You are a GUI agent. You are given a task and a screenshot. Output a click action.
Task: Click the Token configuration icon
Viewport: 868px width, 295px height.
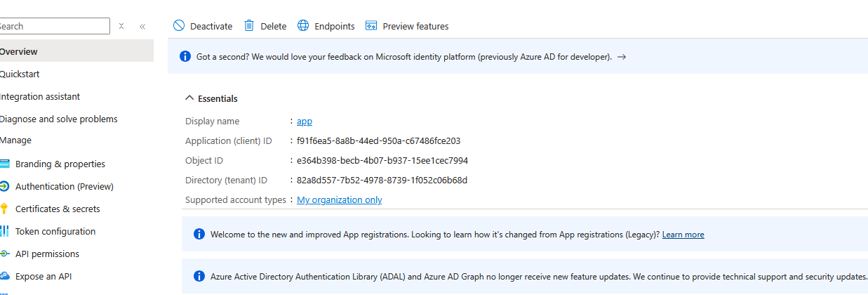point(4,231)
